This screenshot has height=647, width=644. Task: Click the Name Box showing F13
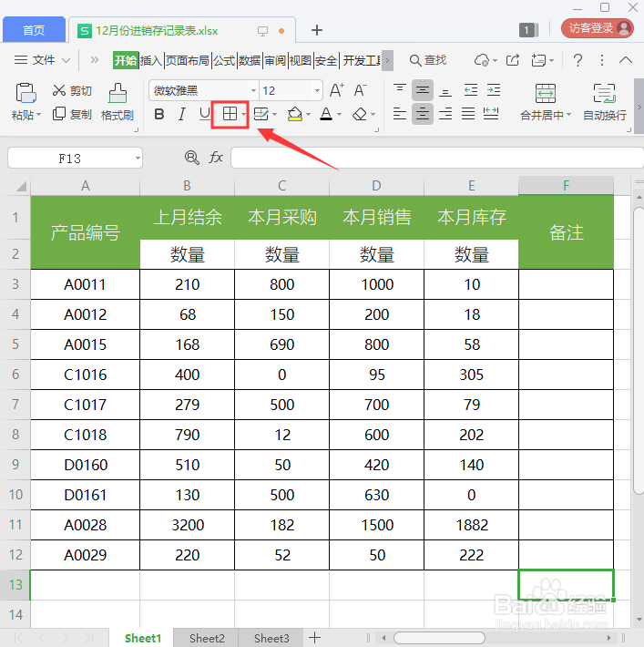(x=75, y=158)
